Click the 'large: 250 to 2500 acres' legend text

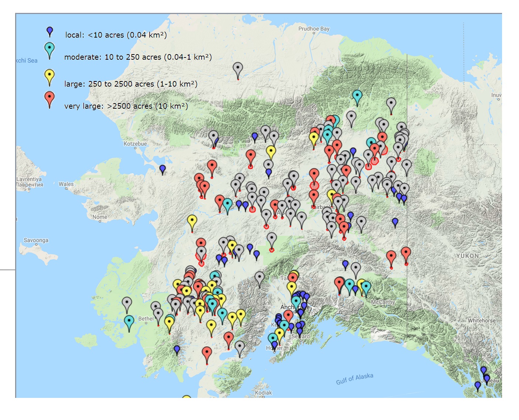[131, 84]
